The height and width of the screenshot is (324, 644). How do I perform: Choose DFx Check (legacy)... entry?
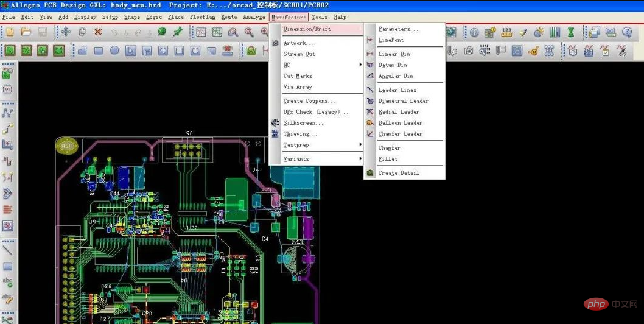click(317, 112)
